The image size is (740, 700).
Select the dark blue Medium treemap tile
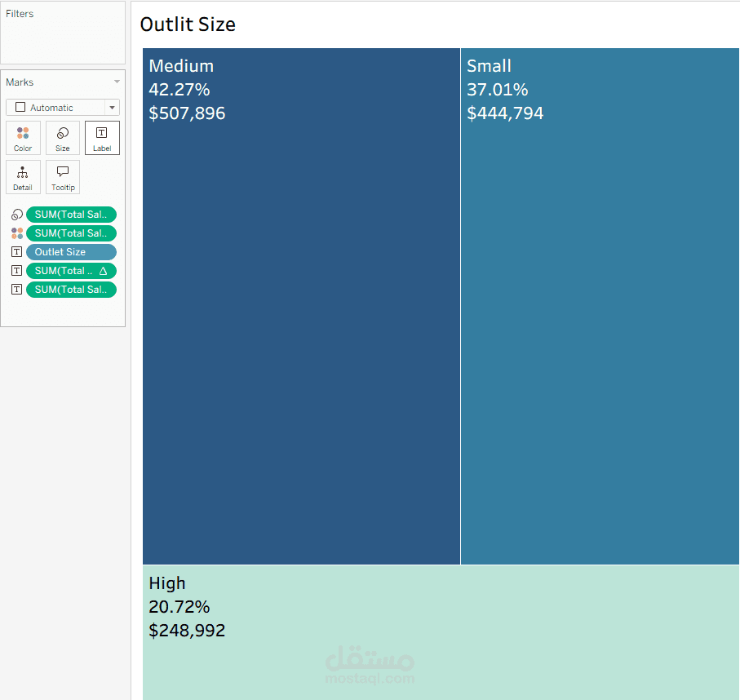(301, 326)
